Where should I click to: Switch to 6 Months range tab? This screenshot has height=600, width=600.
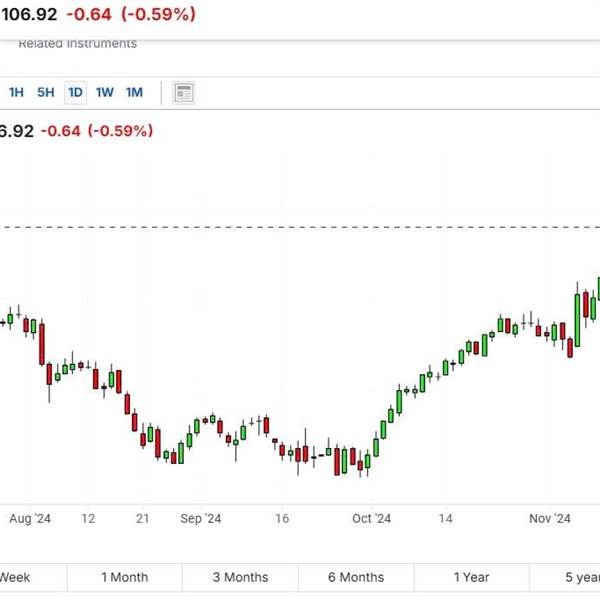point(356,577)
